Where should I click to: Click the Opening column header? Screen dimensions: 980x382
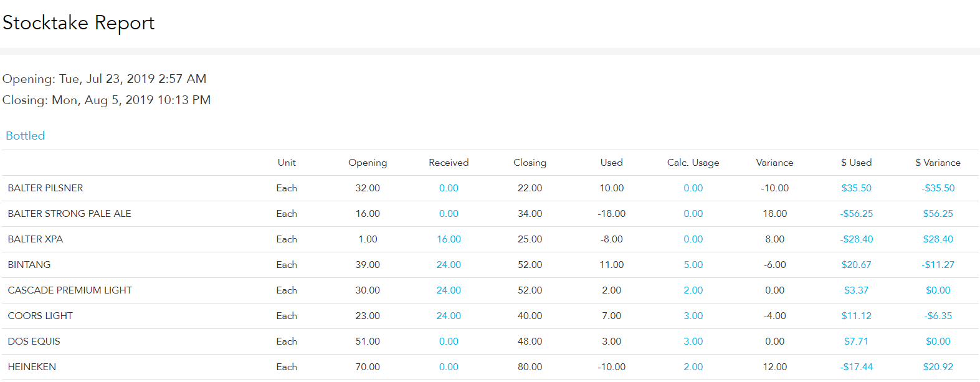(x=368, y=163)
